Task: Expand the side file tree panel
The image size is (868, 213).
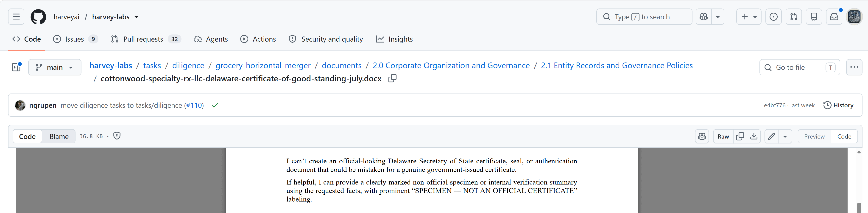Action: click(x=17, y=67)
